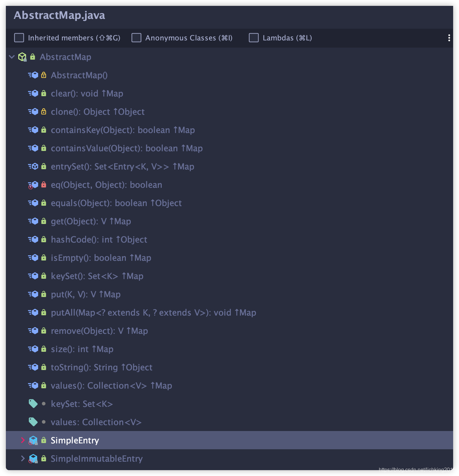
Task: Select hashCode(): int method
Action: pos(99,240)
